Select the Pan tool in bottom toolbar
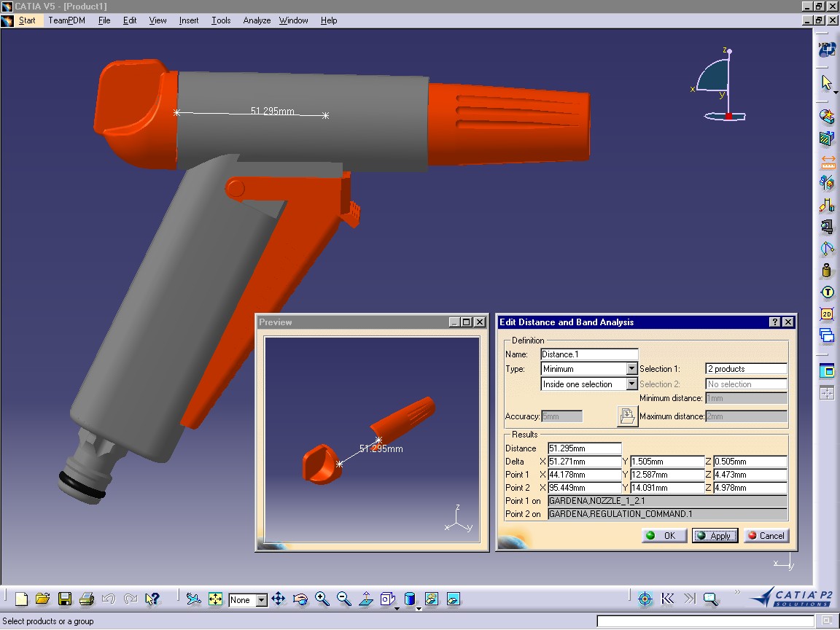 click(279, 599)
